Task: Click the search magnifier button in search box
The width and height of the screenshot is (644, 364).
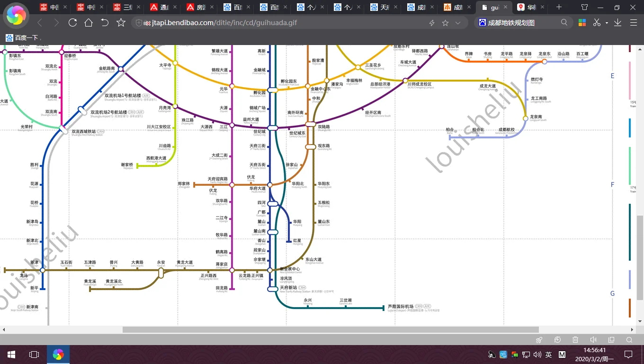Action: [564, 23]
